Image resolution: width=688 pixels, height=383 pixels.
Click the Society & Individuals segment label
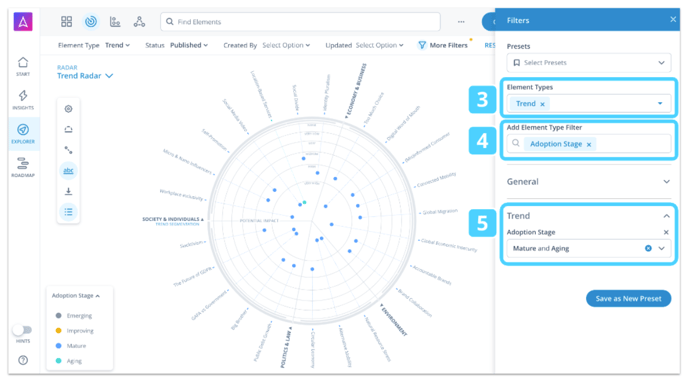(x=171, y=219)
